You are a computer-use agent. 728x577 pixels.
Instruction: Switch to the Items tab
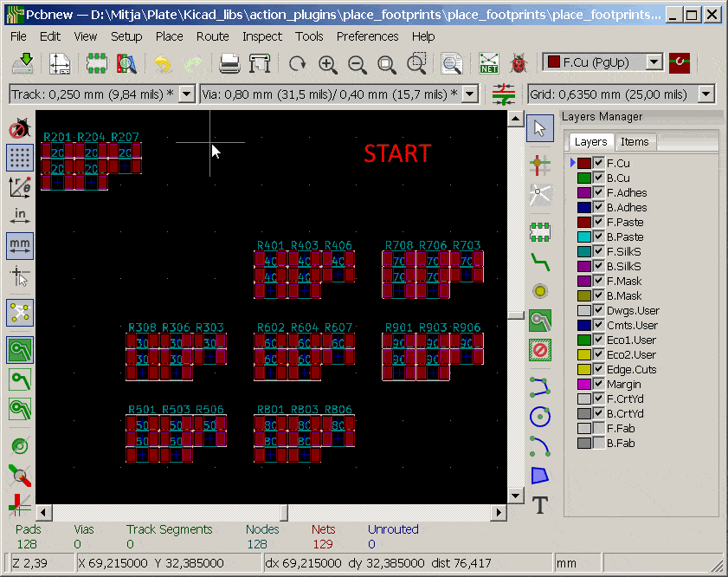[x=635, y=142]
